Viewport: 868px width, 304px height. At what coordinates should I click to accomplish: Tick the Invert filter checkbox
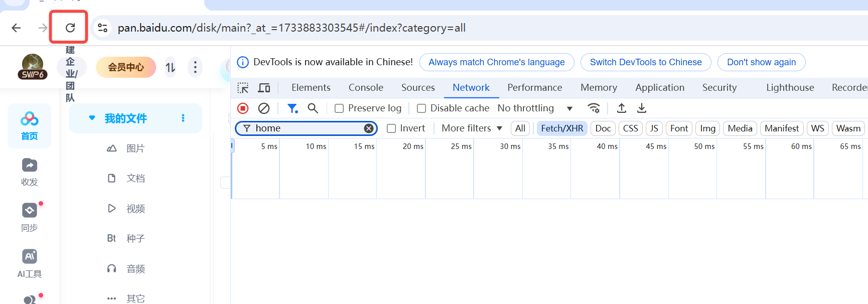[391, 128]
